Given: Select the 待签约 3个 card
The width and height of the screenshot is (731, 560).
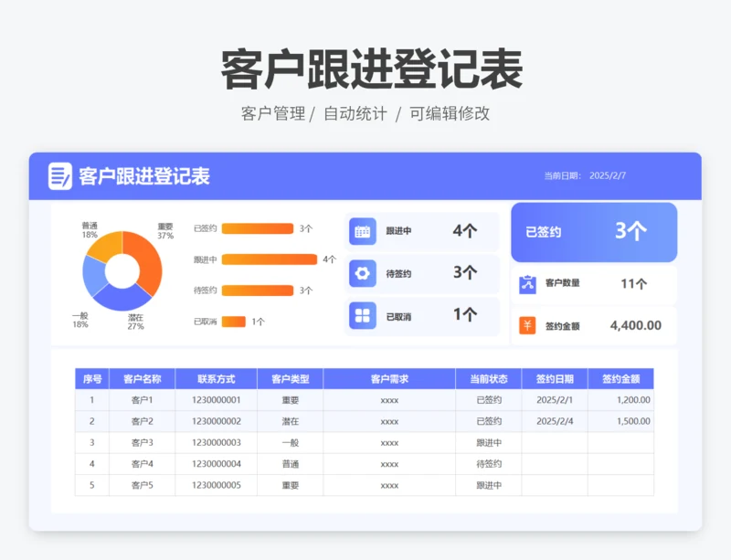Looking at the screenshot, I should click(421, 273).
